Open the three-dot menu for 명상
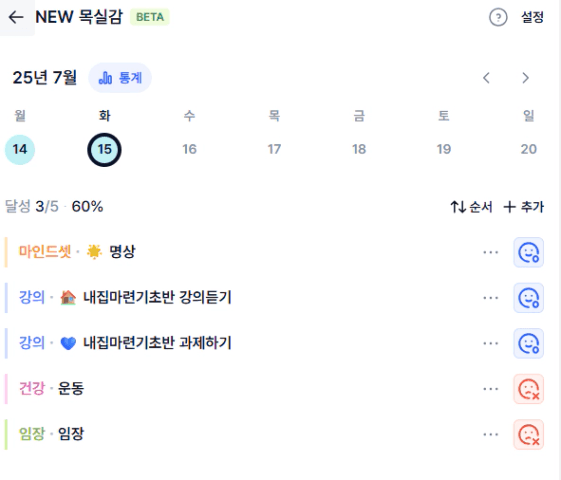This screenshot has height=480, width=561. [x=490, y=252]
